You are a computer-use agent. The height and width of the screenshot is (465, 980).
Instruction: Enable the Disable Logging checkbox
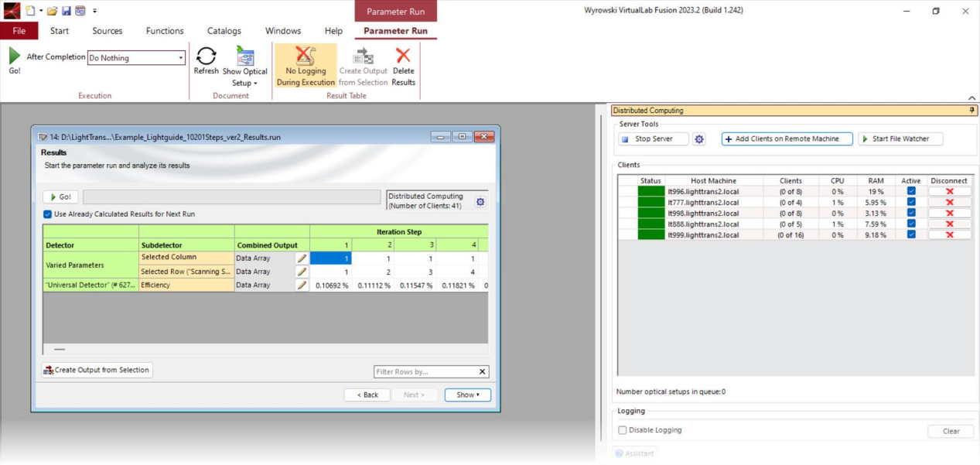coord(623,430)
